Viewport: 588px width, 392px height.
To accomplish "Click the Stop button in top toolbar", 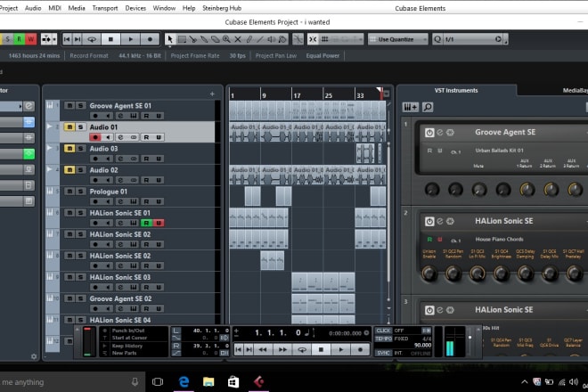I will click(111, 39).
